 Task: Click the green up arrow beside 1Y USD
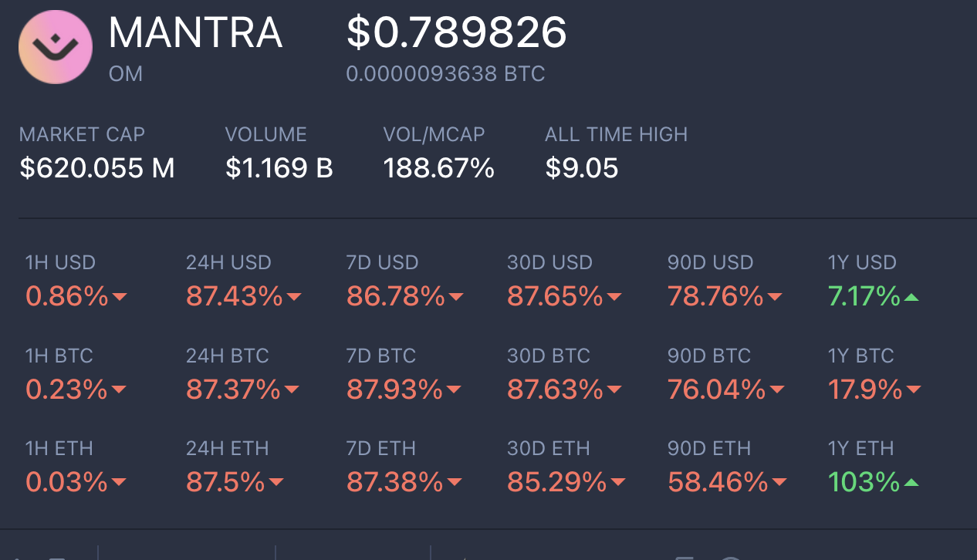[x=911, y=297]
